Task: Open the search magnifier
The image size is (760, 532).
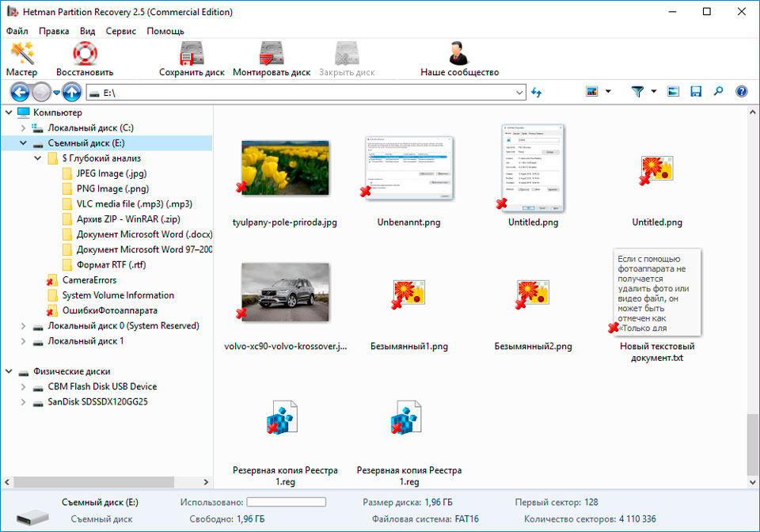Action: (x=718, y=91)
